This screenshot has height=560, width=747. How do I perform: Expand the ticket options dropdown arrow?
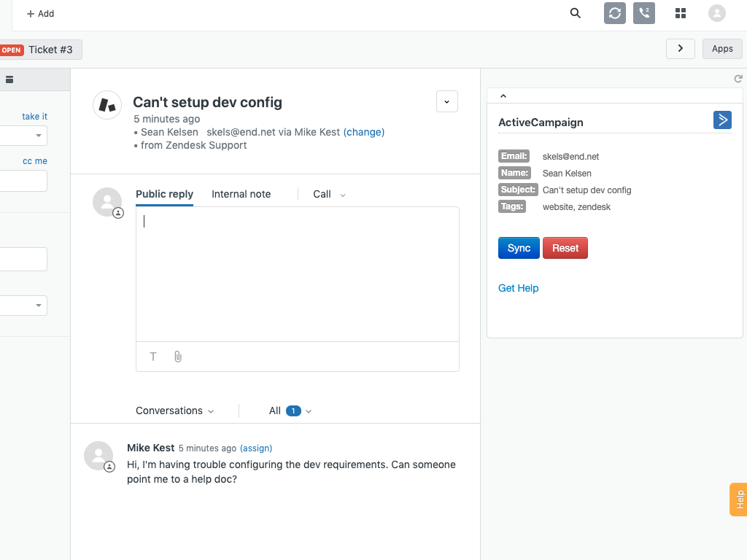(x=447, y=101)
